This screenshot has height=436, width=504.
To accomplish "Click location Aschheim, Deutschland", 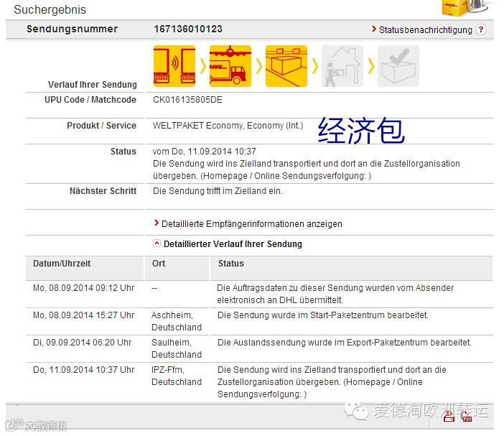I will click(177, 321).
